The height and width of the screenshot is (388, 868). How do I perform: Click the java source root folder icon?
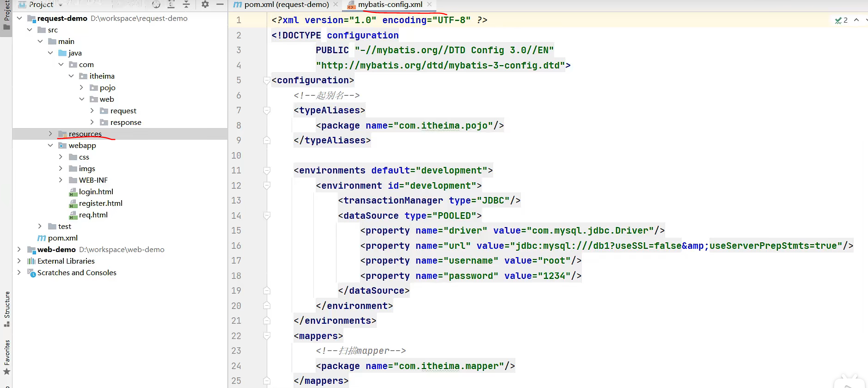click(x=62, y=53)
